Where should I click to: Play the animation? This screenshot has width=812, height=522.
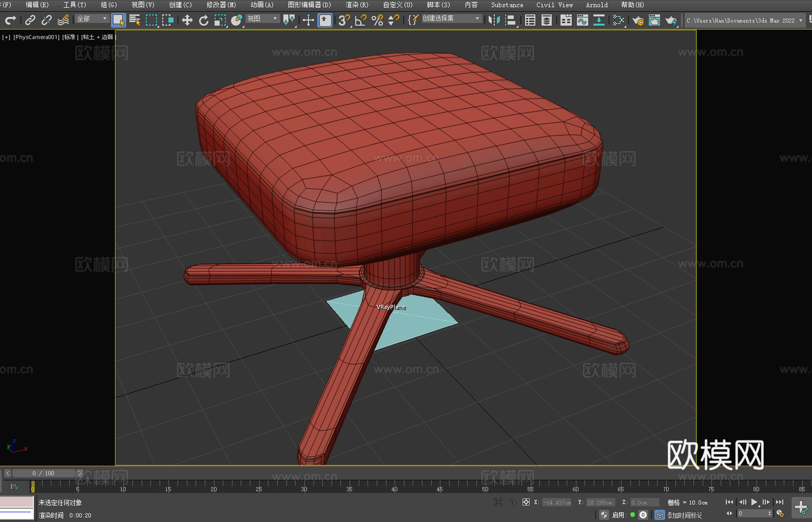click(755, 502)
